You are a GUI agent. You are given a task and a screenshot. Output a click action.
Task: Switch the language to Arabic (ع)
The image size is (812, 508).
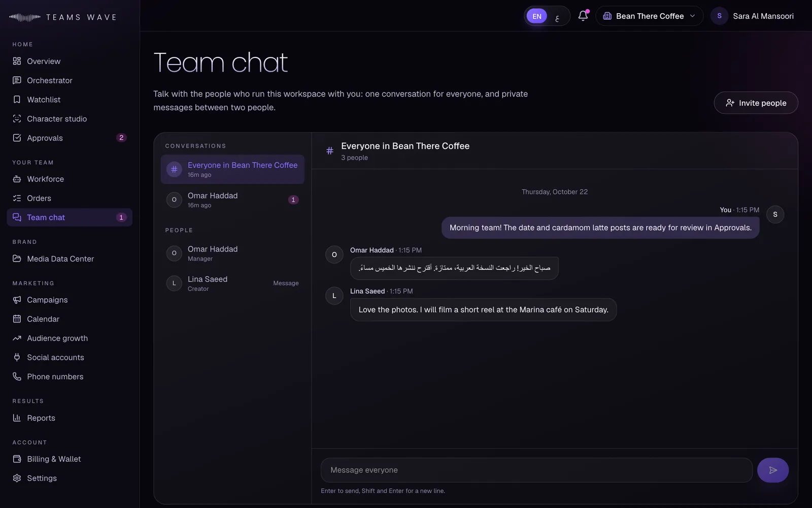click(557, 16)
